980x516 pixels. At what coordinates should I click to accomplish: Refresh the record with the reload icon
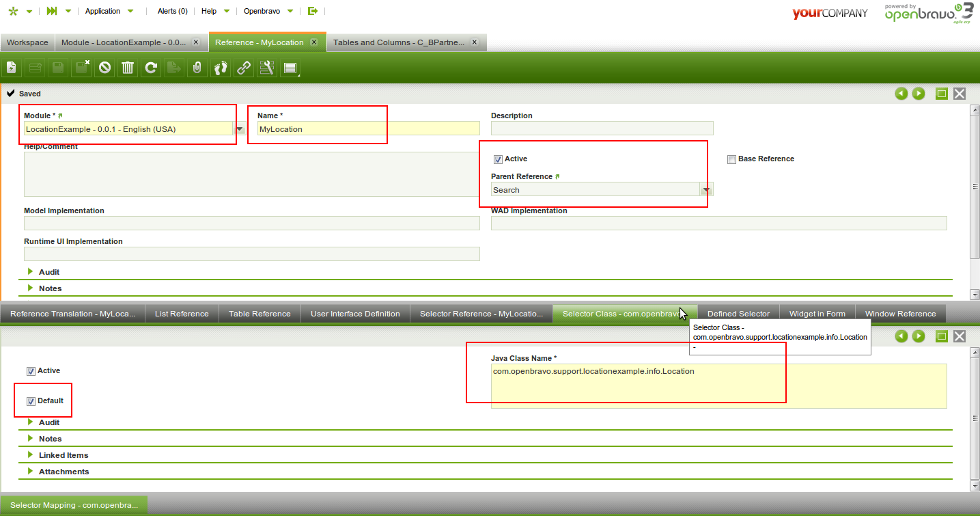pyautogui.click(x=151, y=68)
